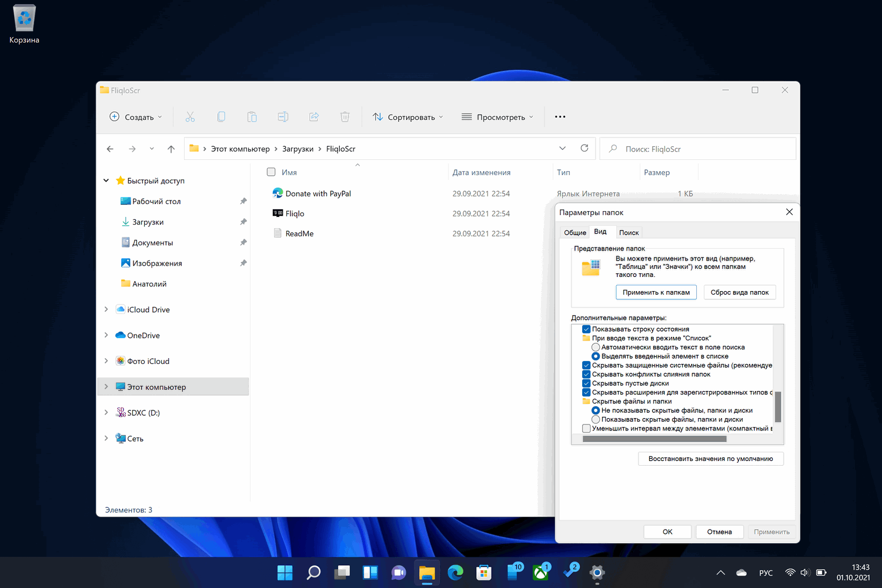This screenshot has width=882, height=588.
Task: Uncheck 'Скрывать пустые диски' option
Action: tap(586, 383)
